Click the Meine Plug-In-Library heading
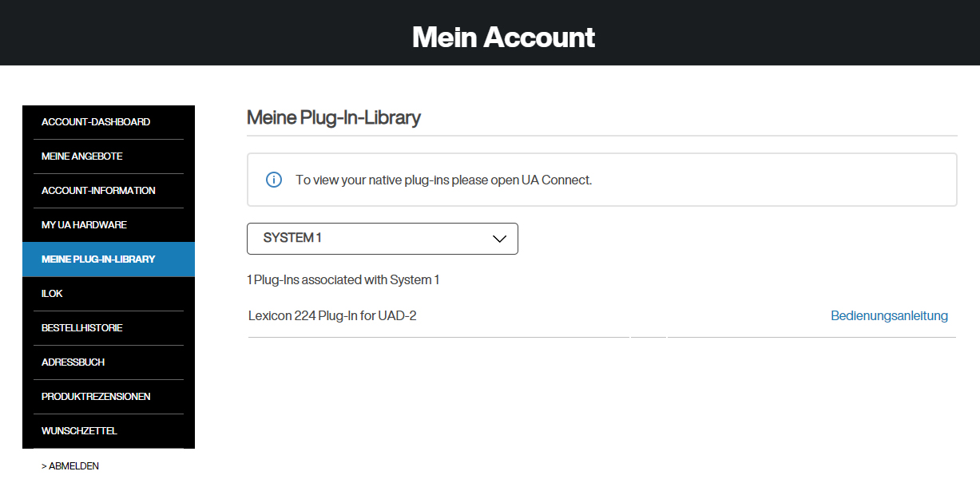Viewport: 980px width, 491px height. [x=333, y=118]
